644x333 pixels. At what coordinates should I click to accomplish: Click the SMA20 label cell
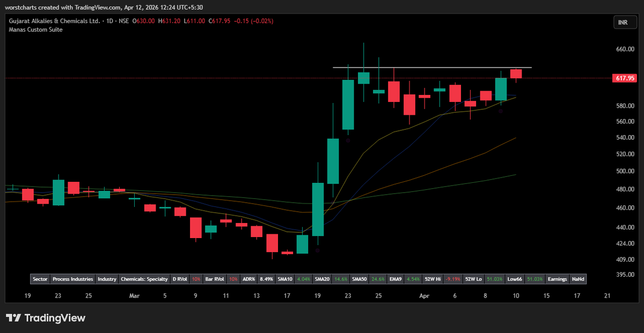tap(322, 279)
